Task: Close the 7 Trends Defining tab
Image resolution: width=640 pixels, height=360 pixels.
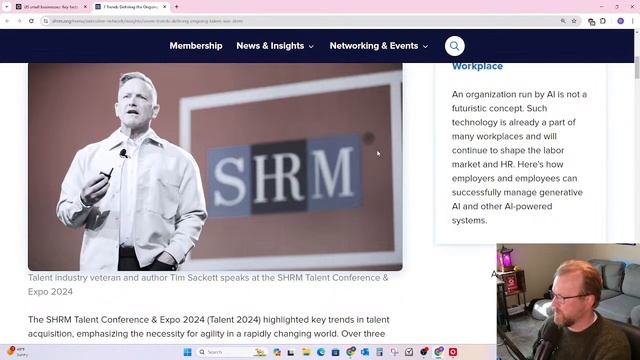Action: pyautogui.click(x=164, y=7)
